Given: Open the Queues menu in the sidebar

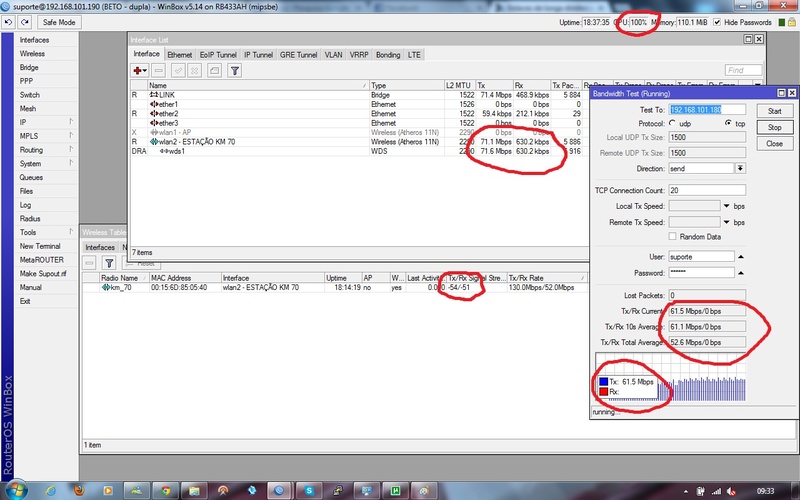Looking at the screenshot, I should point(31,177).
